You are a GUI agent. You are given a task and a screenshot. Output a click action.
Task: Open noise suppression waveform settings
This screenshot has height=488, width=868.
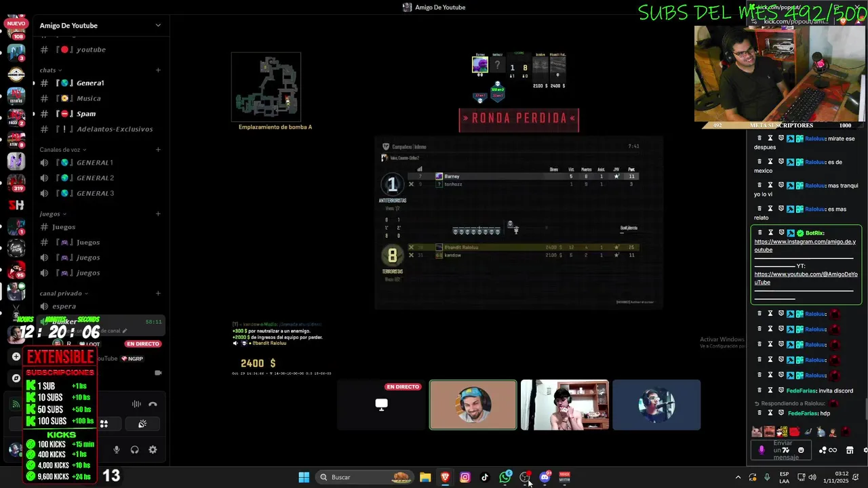click(136, 404)
